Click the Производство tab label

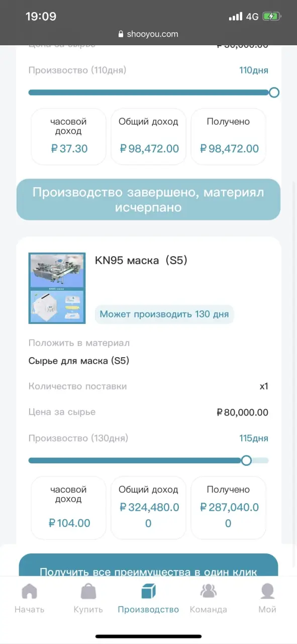[x=148, y=609]
